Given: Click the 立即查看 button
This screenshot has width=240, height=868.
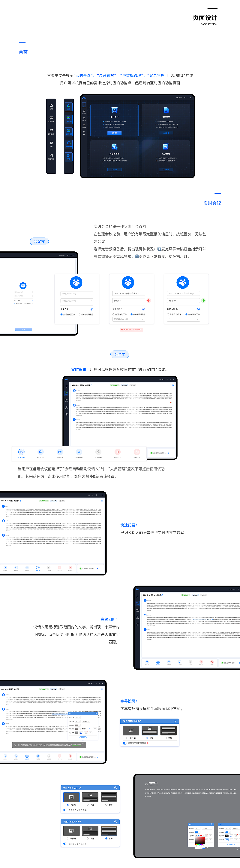Looking at the screenshot, I should [166, 170].
